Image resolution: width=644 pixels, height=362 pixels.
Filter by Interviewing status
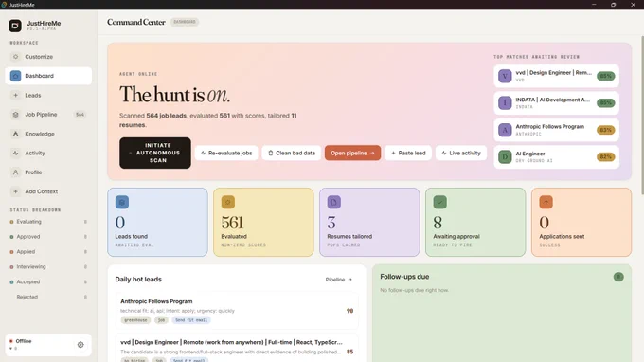pos(48,266)
